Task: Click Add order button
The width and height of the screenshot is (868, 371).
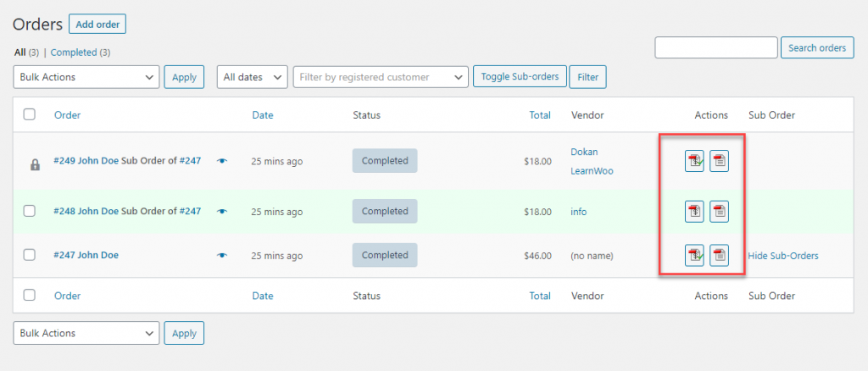Action: (97, 25)
